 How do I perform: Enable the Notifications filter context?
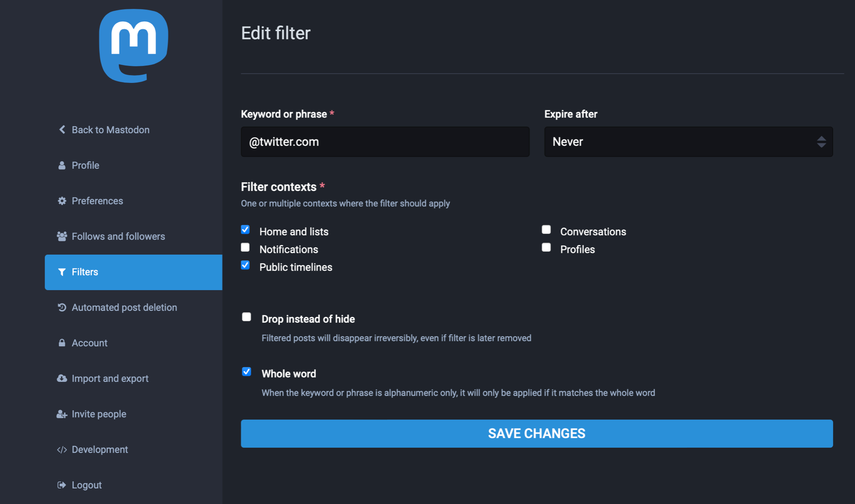(x=245, y=247)
